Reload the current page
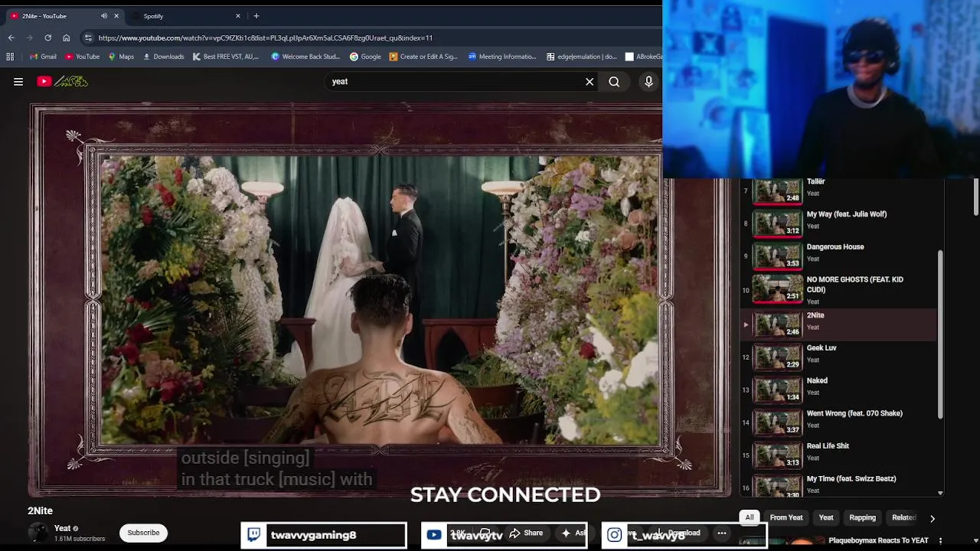 [x=48, y=37]
